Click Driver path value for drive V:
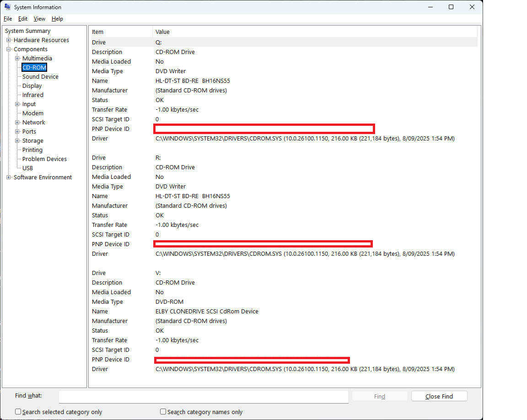The width and height of the screenshot is (527, 420). 305,369
